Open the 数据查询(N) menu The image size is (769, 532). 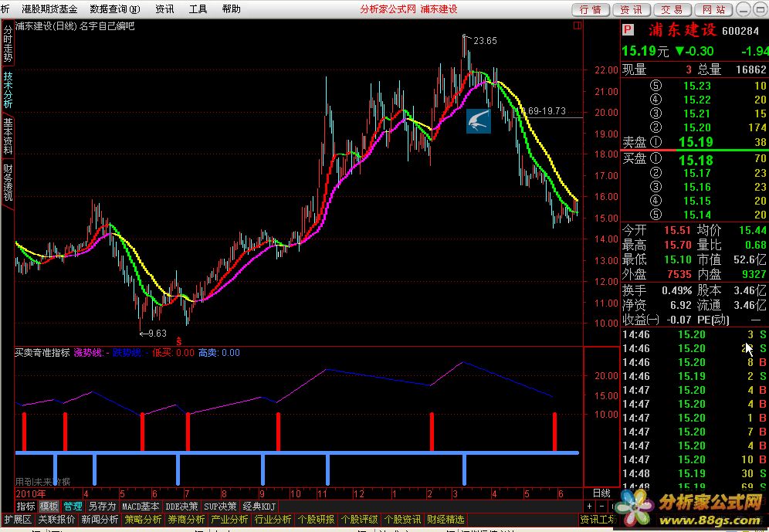click(x=115, y=8)
